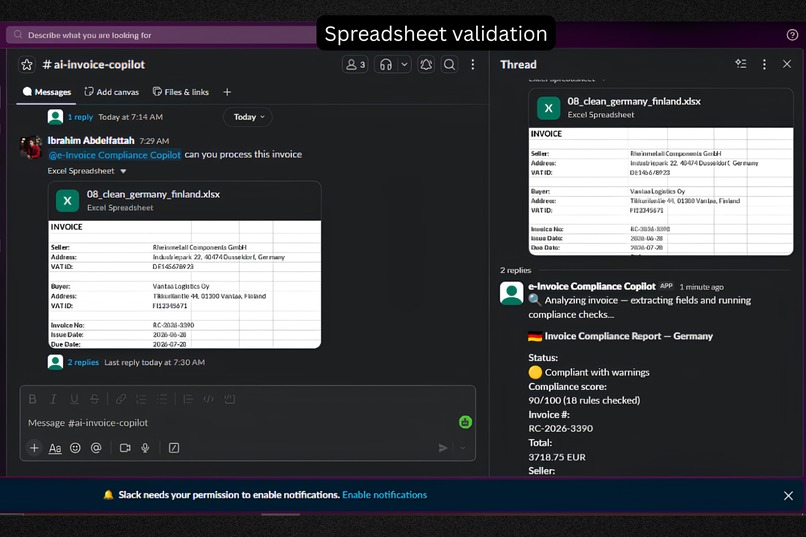Click Enable notifications link
This screenshot has width=806, height=537.
[384, 495]
